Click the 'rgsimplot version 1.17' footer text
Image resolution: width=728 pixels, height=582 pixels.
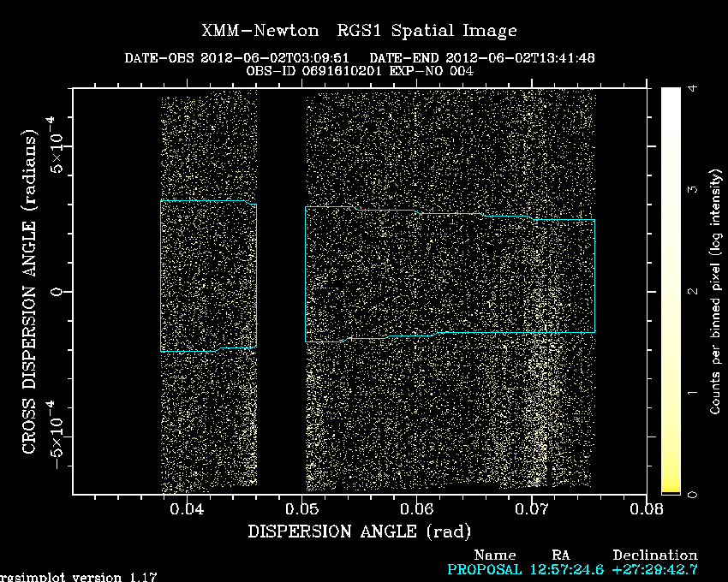[78, 578]
